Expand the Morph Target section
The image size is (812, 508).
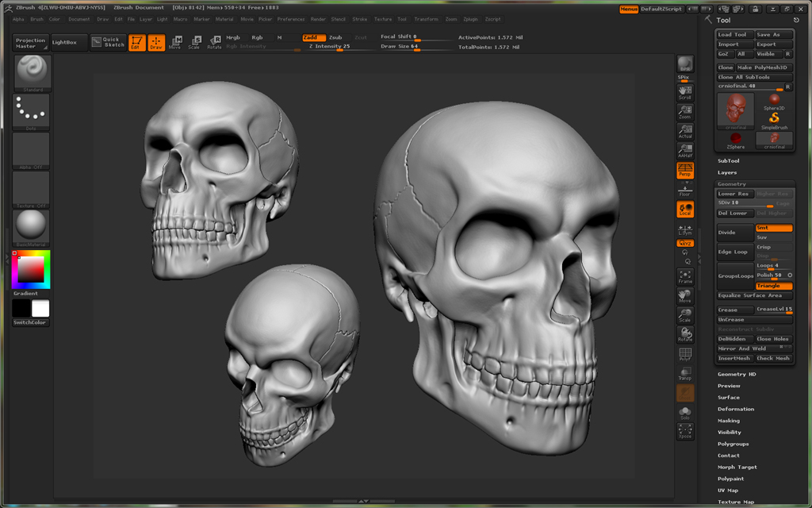coord(737,468)
